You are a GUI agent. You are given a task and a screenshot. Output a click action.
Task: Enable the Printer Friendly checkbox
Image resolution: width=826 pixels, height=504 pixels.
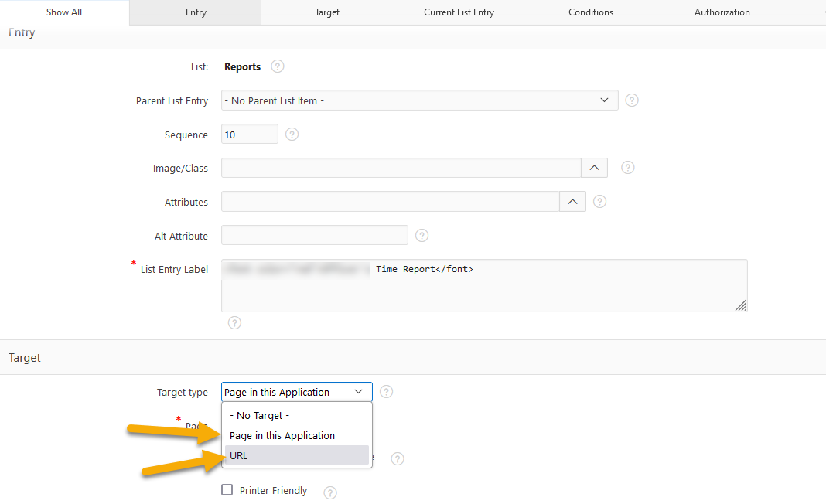click(x=227, y=489)
